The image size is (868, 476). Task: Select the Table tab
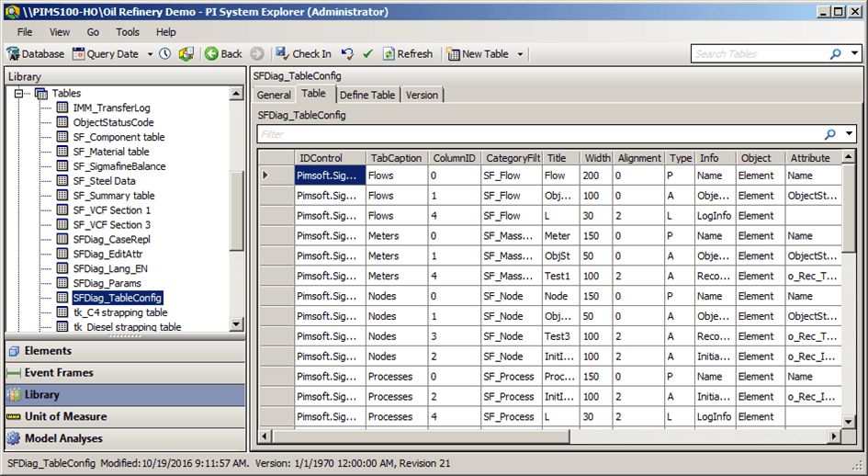314,94
